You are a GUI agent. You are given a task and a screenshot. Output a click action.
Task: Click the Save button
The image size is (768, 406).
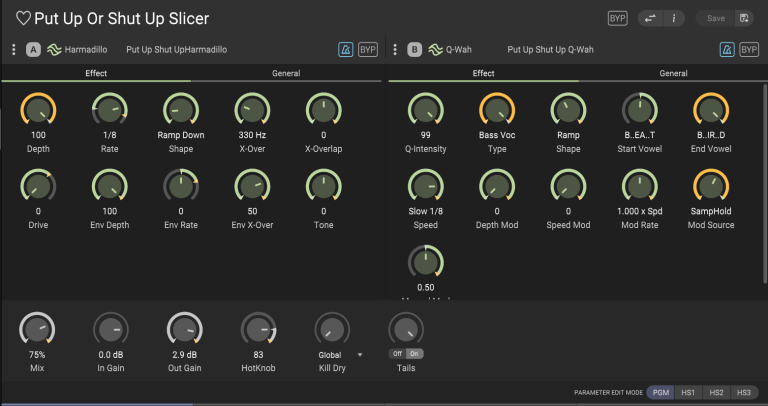coord(716,19)
